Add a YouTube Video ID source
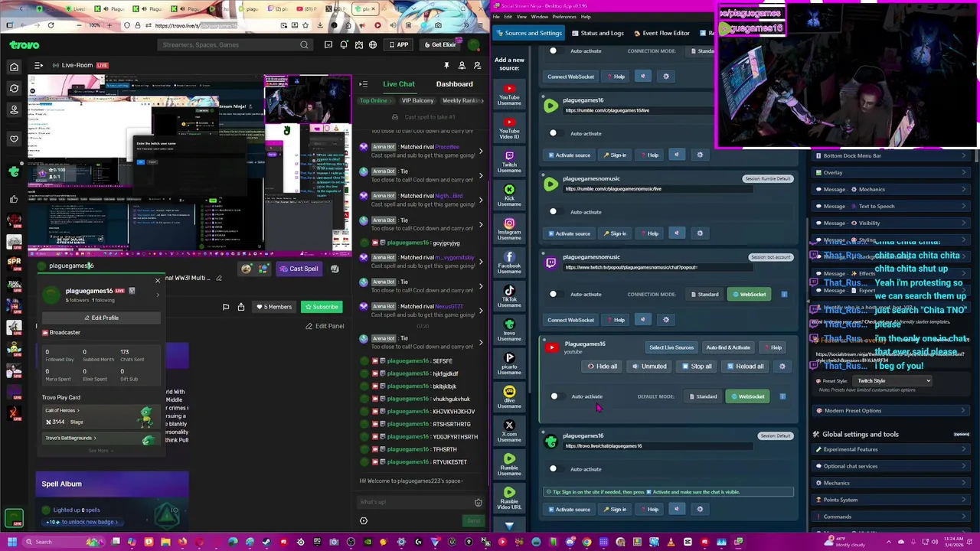980x551 pixels. (x=509, y=127)
